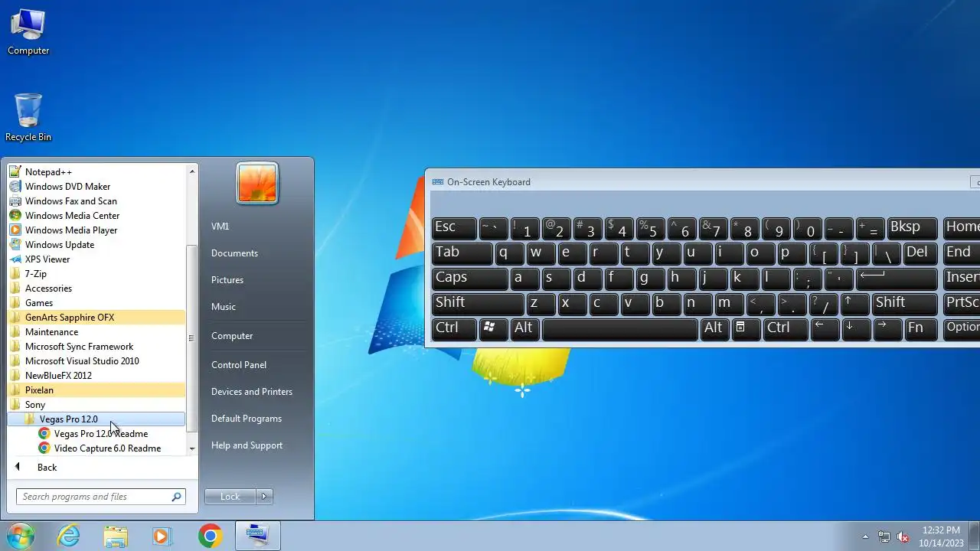Select the Recycle Bin desktop icon
This screenshot has height=551, width=980.
[28, 117]
